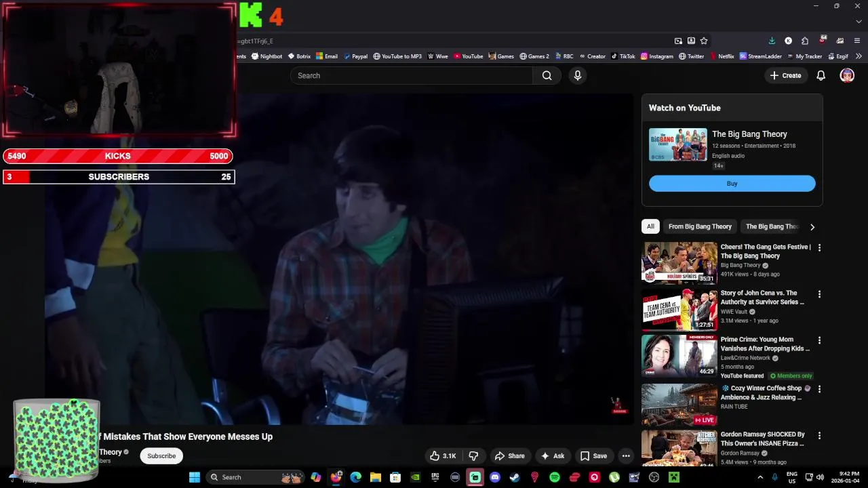Expand hidden system tray icons chevron
The height and width of the screenshot is (488, 868).
pyautogui.click(x=762, y=477)
